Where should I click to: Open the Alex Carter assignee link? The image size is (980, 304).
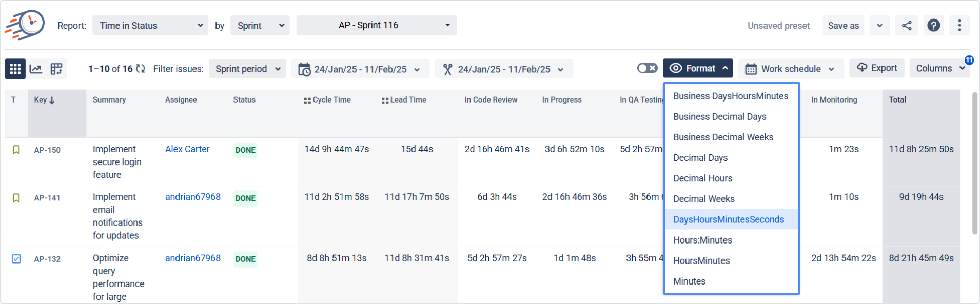pyautogui.click(x=187, y=149)
